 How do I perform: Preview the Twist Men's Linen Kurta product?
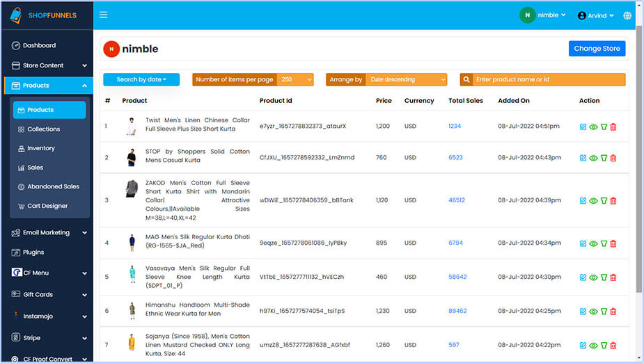click(593, 127)
